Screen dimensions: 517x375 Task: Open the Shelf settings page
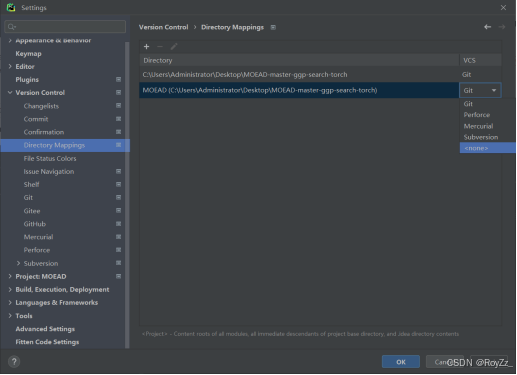(31, 184)
